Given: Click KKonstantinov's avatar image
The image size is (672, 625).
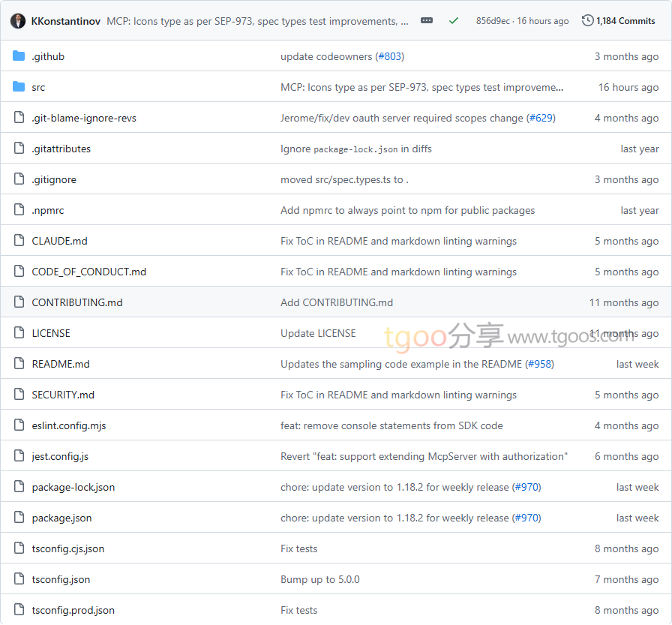Looking at the screenshot, I should (x=18, y=21).
